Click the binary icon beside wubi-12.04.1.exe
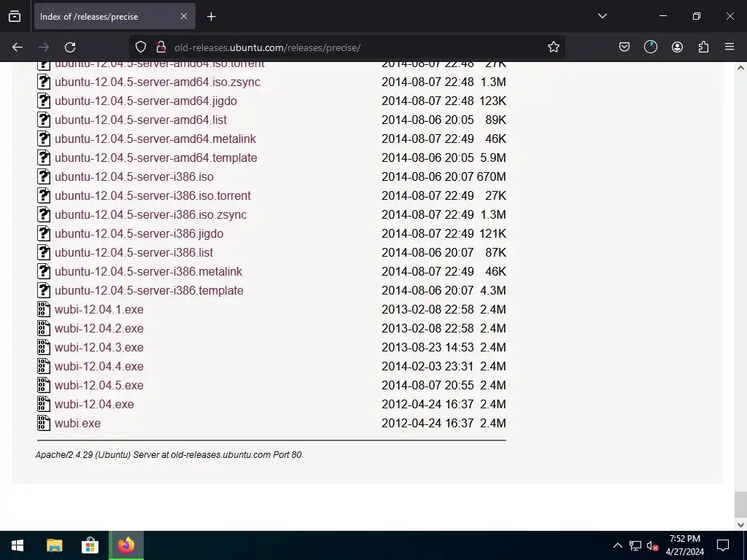Viewport: 747px width, 560px height. (x=44, y=309)
